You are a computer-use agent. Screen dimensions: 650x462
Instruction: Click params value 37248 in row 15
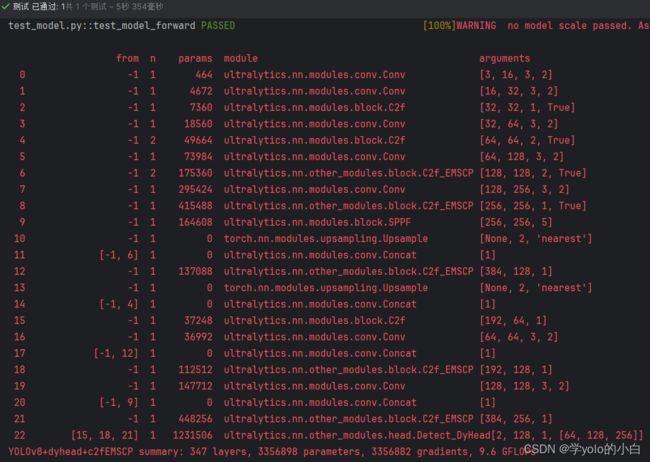[198, 320]
